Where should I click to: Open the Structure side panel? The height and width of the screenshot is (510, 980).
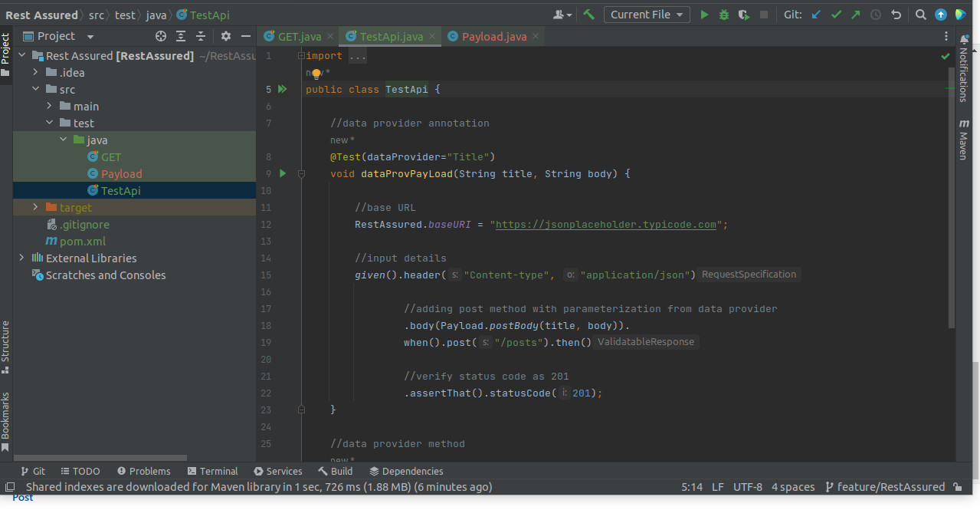pos(5,347)
